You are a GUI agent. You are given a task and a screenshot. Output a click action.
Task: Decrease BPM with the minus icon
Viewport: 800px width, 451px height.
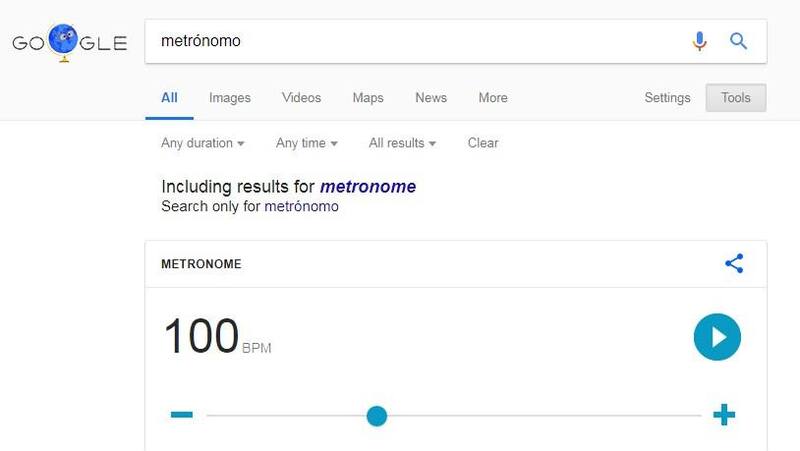click(x=181, y=415)
